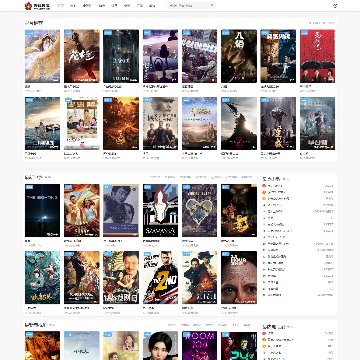Click the orange number-two rank badge in movie ranking
The image size is (360, 360).
264,192
